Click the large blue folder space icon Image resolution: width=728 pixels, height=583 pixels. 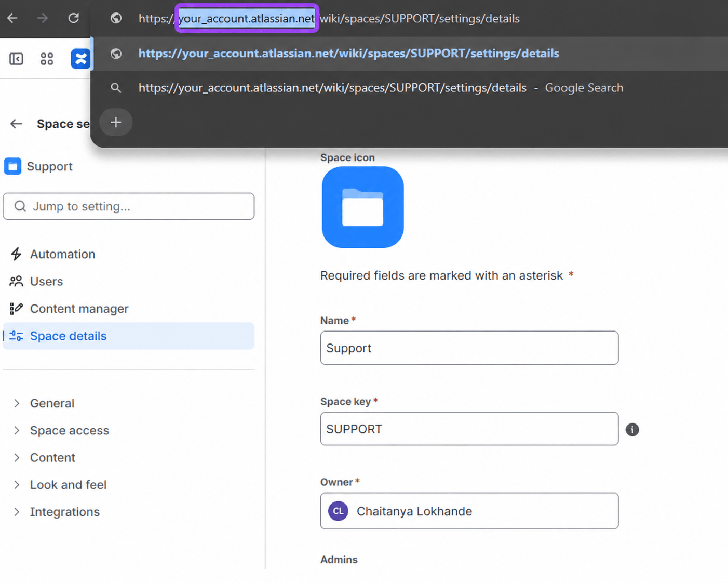[363, 207]
